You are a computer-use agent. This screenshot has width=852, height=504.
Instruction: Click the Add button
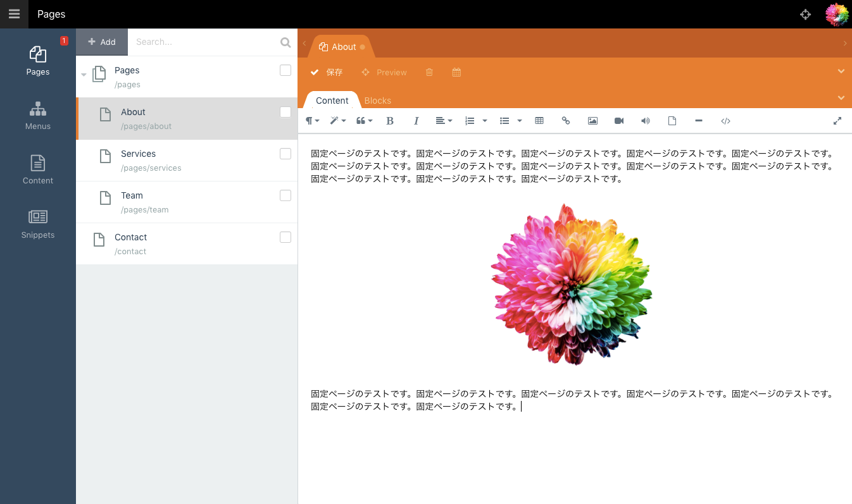[102, 42]
